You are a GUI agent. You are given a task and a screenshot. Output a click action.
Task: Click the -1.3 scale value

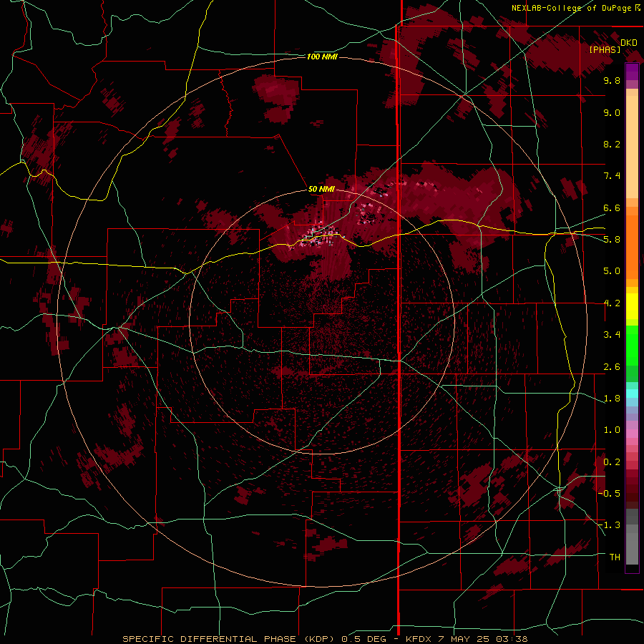pos(610,525)
